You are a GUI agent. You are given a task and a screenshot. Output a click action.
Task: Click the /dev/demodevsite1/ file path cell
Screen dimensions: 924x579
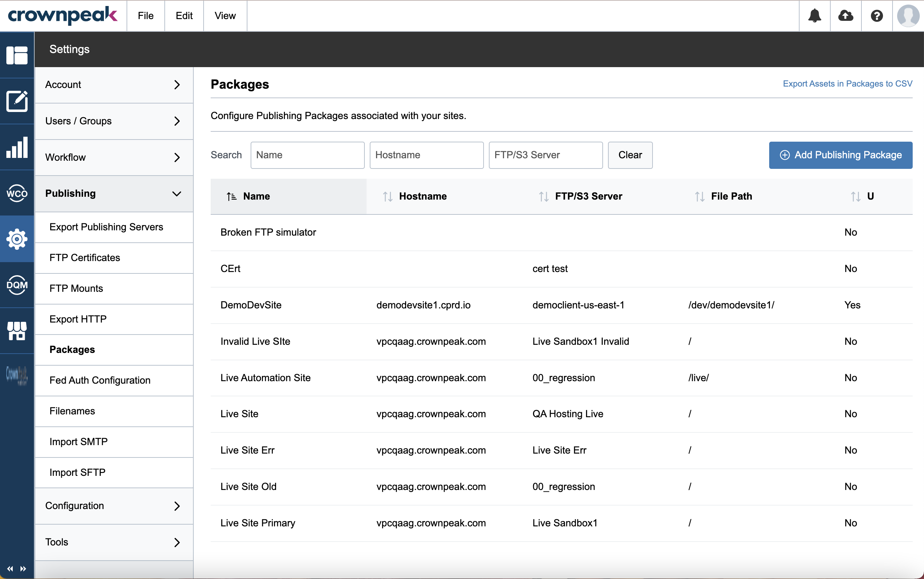pos(731,305)
